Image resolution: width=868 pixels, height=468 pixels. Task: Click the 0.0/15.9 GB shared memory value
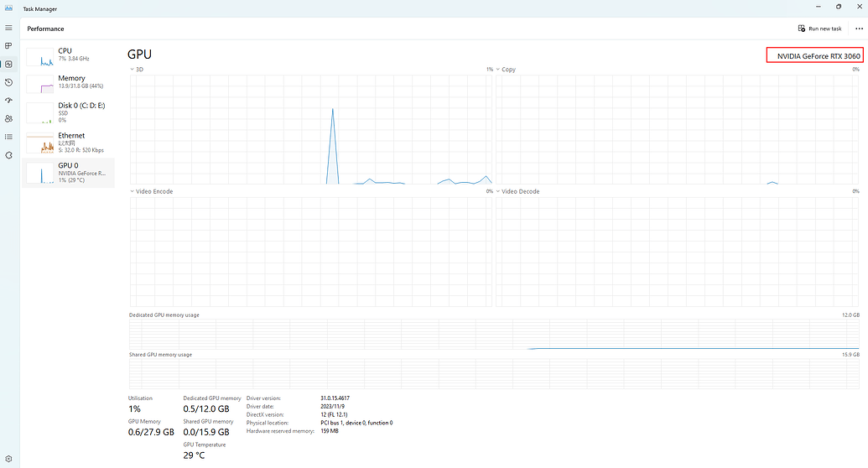[x=206, y=432]
